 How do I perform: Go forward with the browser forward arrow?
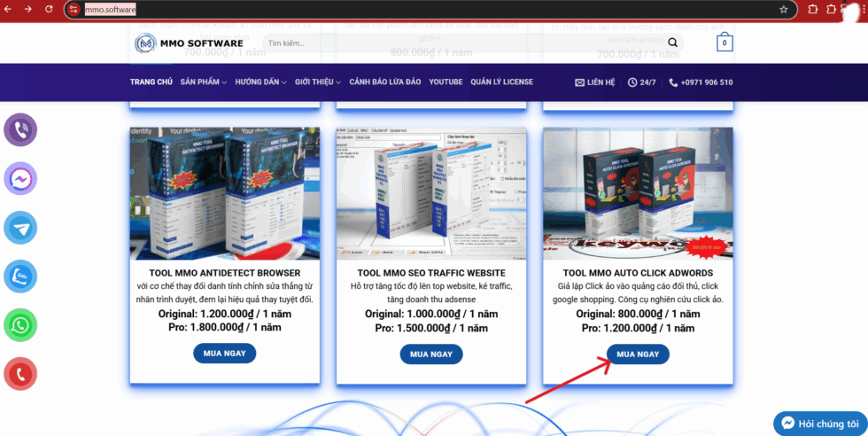coord(28,10)
